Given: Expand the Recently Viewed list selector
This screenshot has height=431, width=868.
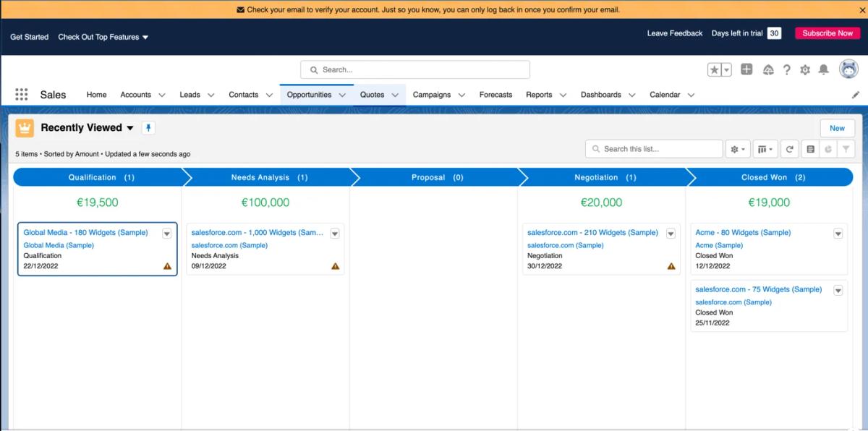Looking at the screenshot, I should [x=130, y=128].
